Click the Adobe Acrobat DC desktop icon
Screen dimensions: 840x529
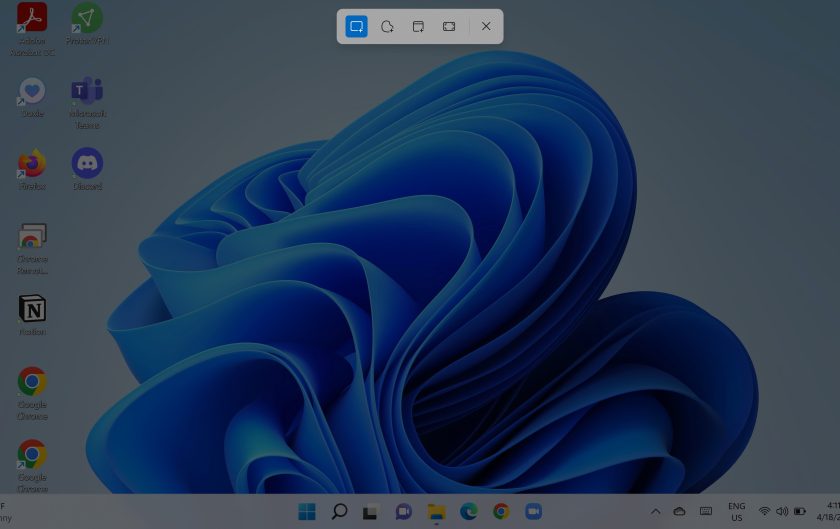32,19
